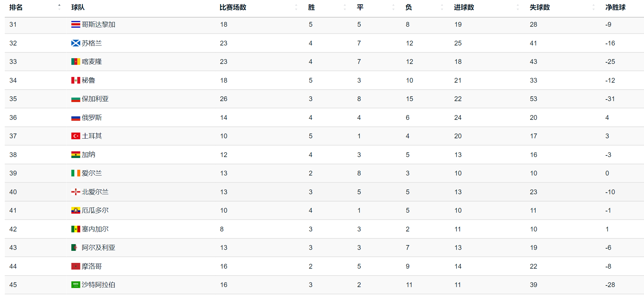Click the 球队 column header
The image size is (644, 295).
[x=78, y=7]
